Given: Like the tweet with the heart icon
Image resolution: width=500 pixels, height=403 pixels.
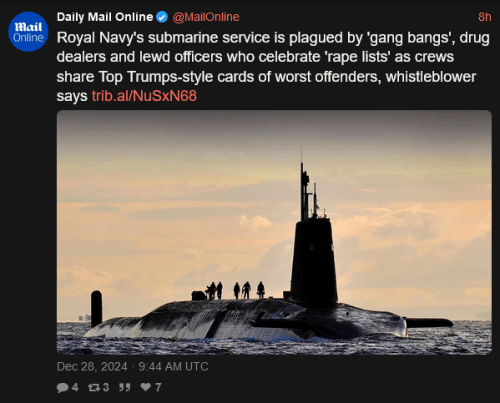Looking at the screenshot, I should pyautogui.click(x=146, y=387).
